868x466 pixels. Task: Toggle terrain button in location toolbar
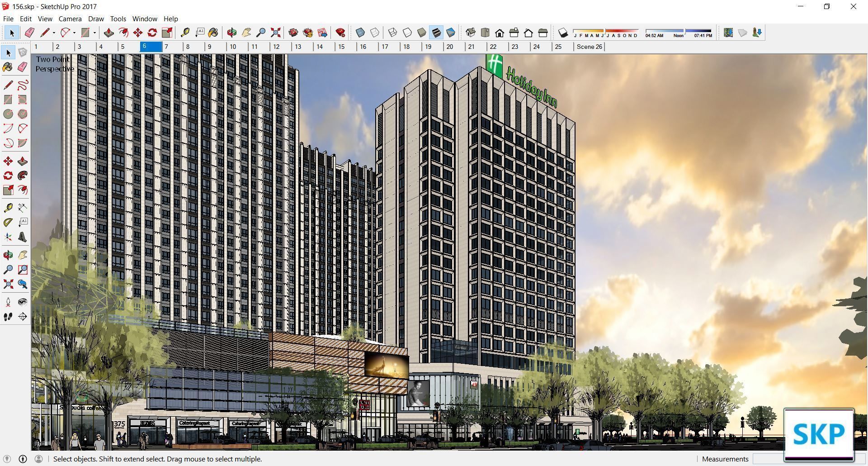click(743, 33)
